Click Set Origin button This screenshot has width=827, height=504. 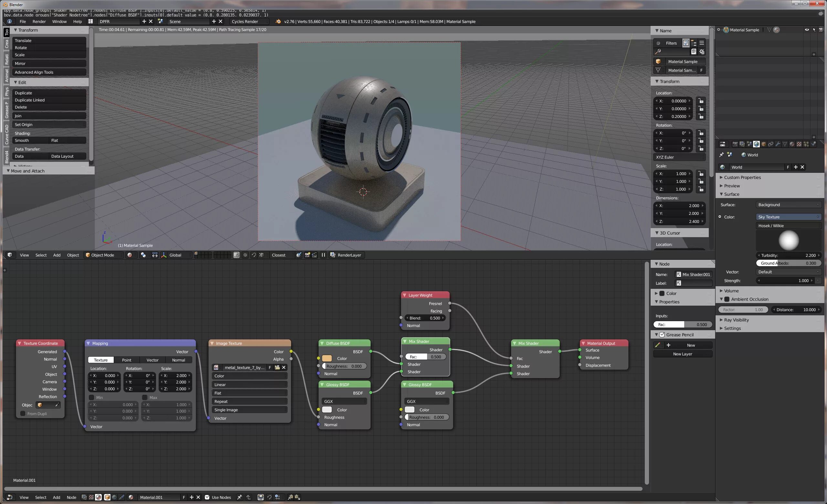pos(49,124)
